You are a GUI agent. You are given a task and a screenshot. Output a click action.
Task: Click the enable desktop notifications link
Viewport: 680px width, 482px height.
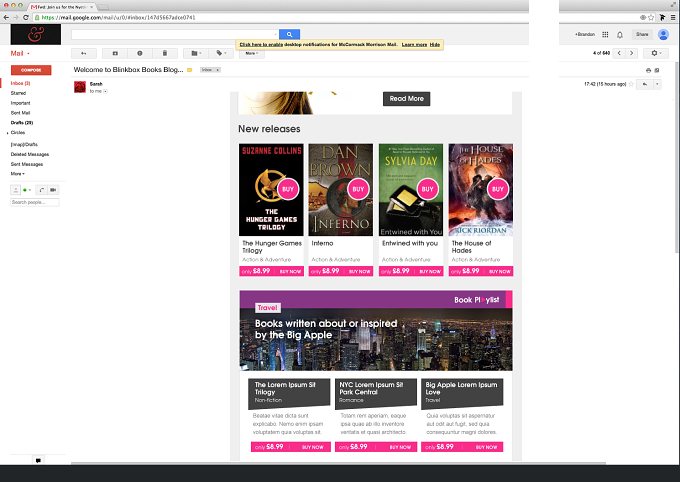point(261,45)
